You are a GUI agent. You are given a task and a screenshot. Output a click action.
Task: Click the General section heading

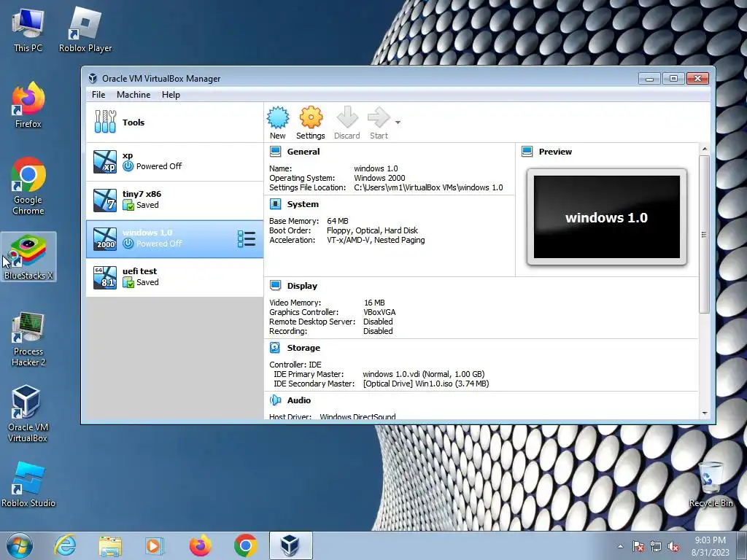tap(303, 152)
